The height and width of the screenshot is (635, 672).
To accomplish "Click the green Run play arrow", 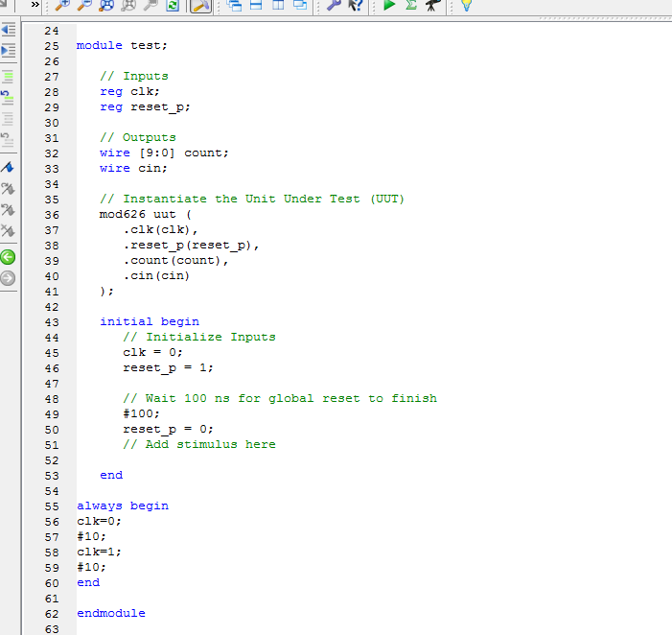I will click(389, 5).
